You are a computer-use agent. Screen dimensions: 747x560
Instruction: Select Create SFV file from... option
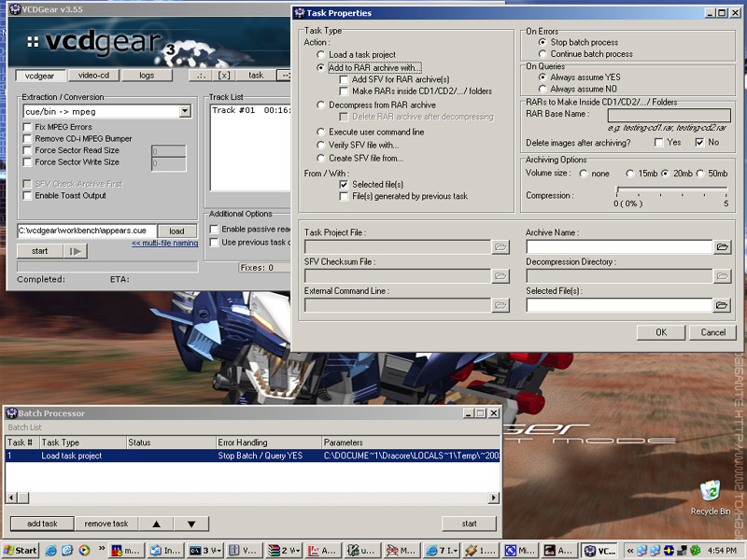pos(320,158)
